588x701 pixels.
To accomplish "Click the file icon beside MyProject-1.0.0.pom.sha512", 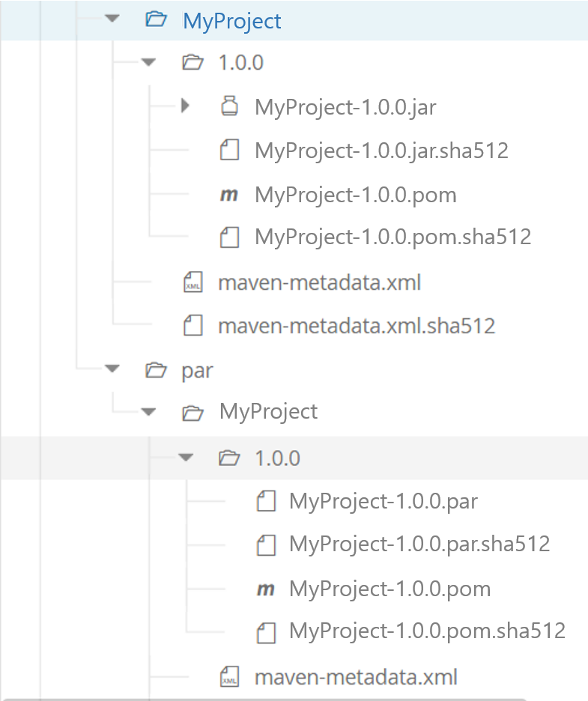I will point(229,237).
